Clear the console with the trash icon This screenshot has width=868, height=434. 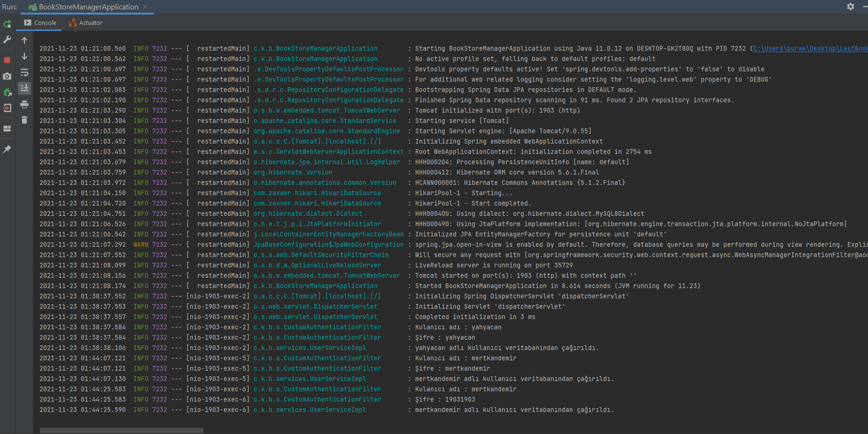click(24, 120)
